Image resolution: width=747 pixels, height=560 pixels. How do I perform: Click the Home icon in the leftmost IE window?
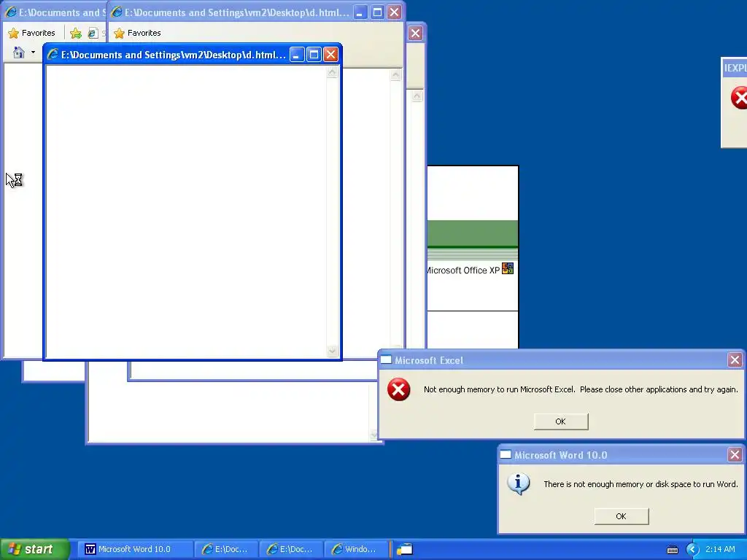point(18,52)
